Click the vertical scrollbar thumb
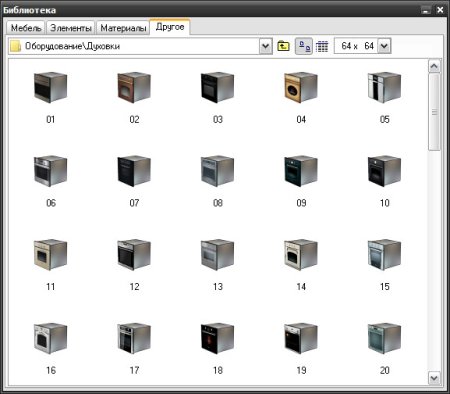Screen dimensions: 450x394 point(434,112)
